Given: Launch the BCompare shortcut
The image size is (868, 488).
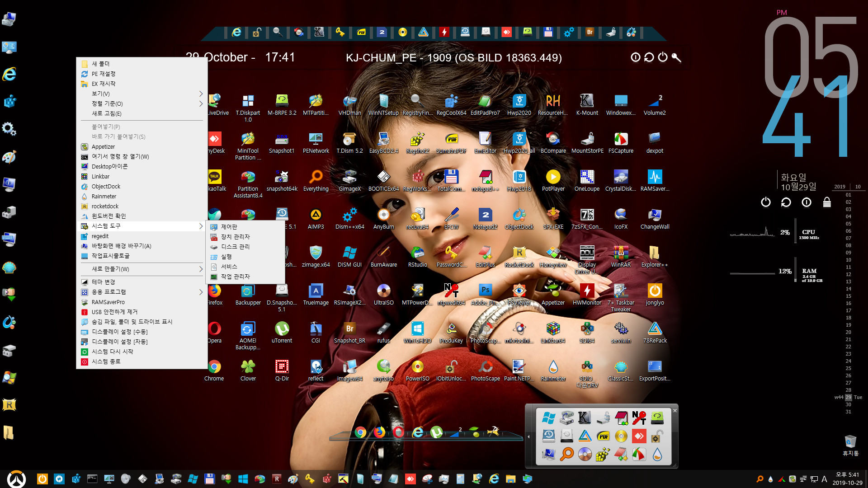Looking at the screenshot, I should pyautogui.click(x=553, y=142).
